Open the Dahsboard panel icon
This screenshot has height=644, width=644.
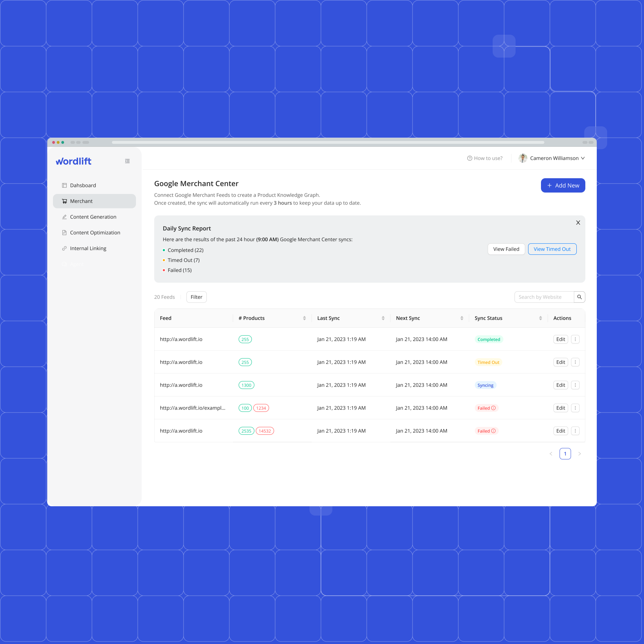(x=64, y=185)
